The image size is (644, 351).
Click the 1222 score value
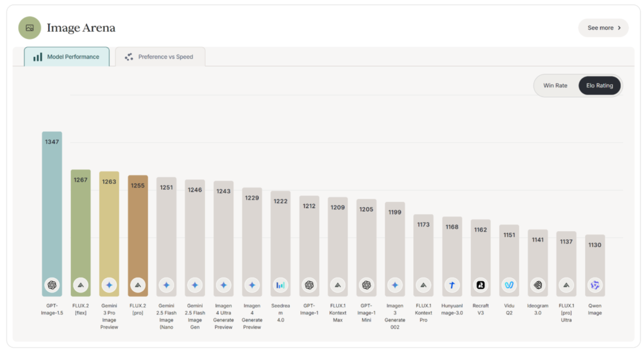click(x=280, y=201)
